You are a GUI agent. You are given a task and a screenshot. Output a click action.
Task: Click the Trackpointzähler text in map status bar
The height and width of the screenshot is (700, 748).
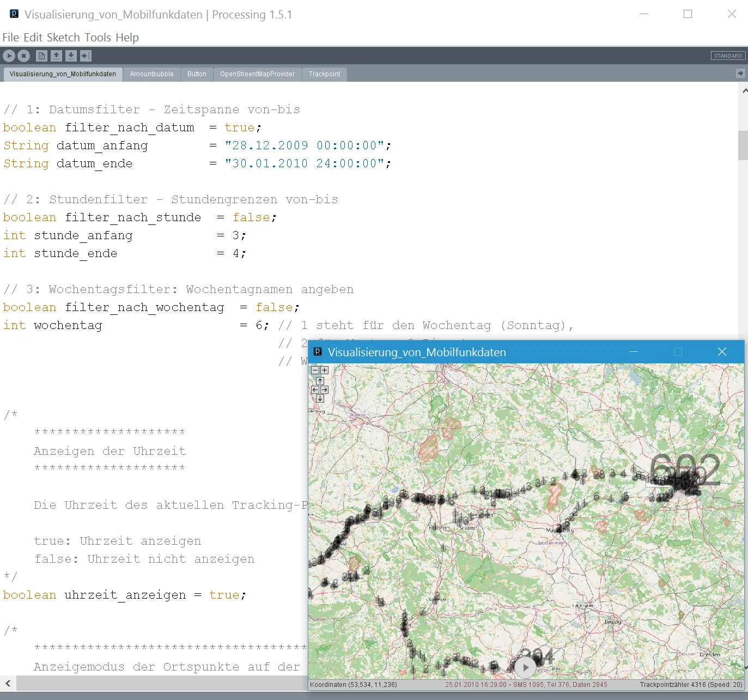pos(691,685)
